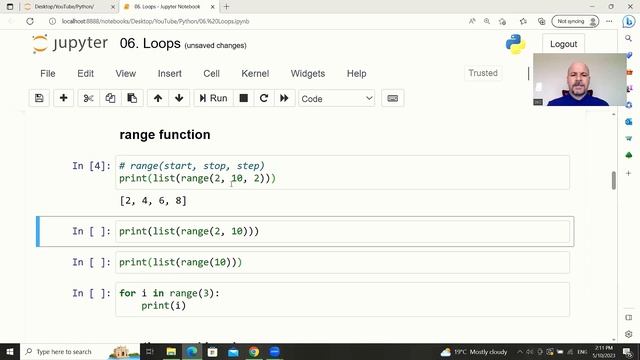Screen dimensions: 640x360
Task: Open the command palette keyboard icon
Action: 393,98
